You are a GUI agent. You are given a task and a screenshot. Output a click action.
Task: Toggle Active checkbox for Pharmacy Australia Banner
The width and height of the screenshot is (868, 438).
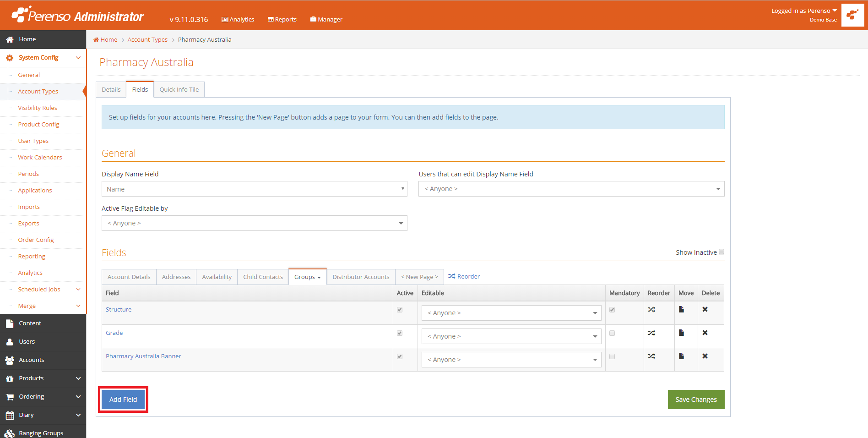400,356
